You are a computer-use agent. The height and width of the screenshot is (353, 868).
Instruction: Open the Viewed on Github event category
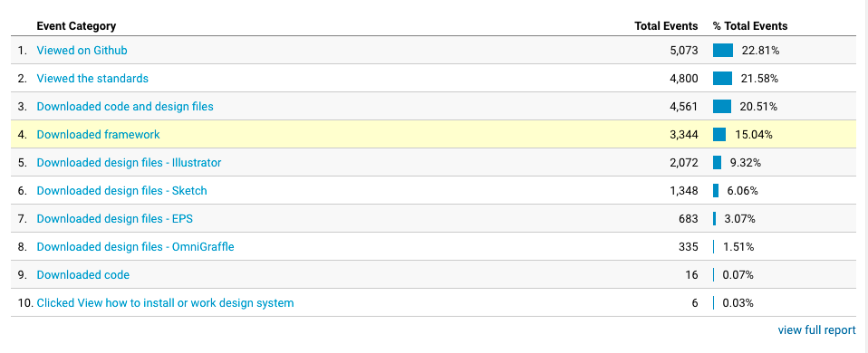(82, 51)
